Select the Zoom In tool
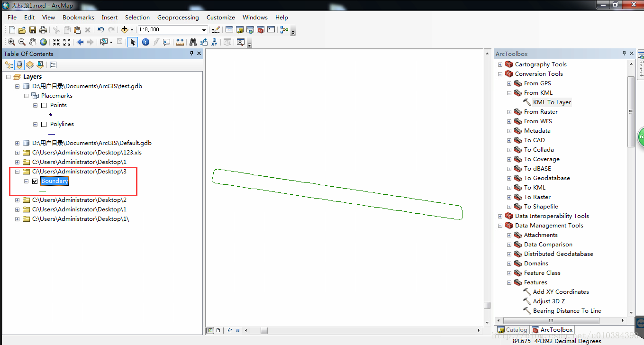The height and width of the screenshot is (345, 644). tap(12, 42)
